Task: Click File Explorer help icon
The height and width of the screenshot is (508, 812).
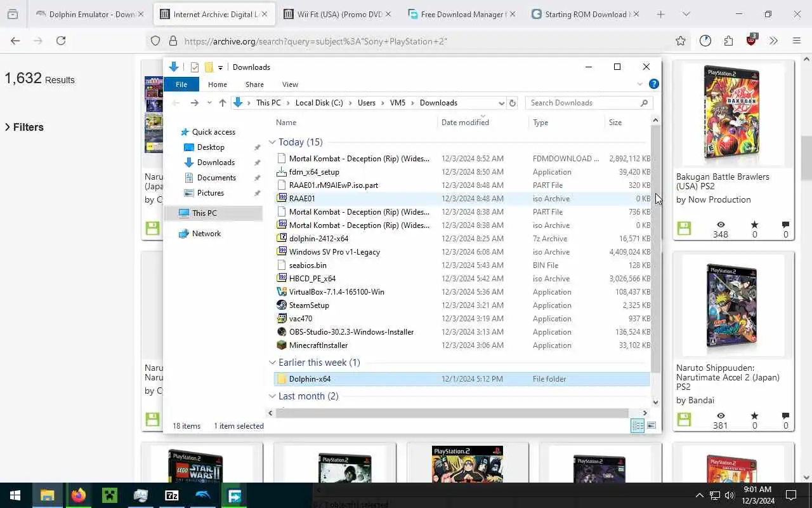Action: click(x=654, y=84)
